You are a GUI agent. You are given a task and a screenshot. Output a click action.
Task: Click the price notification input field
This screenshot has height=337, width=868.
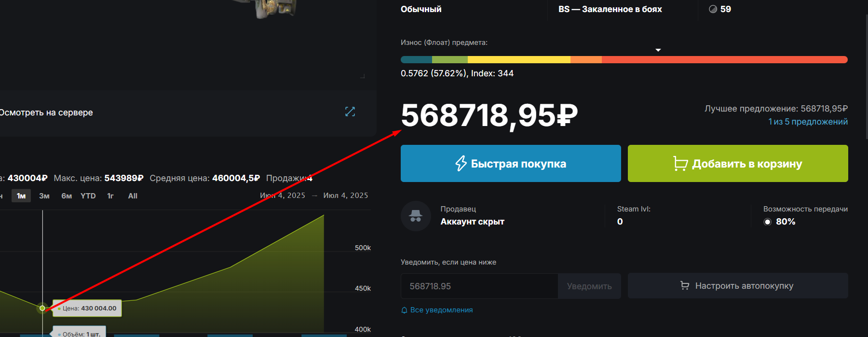[x=479, y=286]
